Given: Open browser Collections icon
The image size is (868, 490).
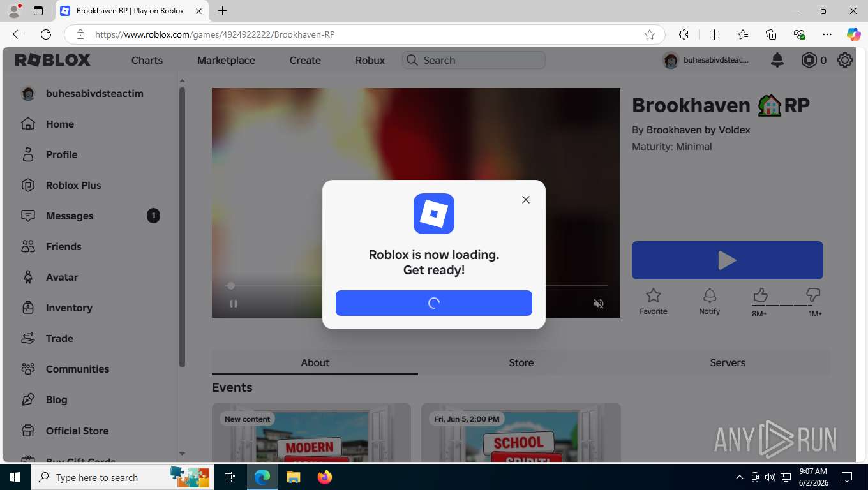Looking at the screenshot, I should pos(771,34).
